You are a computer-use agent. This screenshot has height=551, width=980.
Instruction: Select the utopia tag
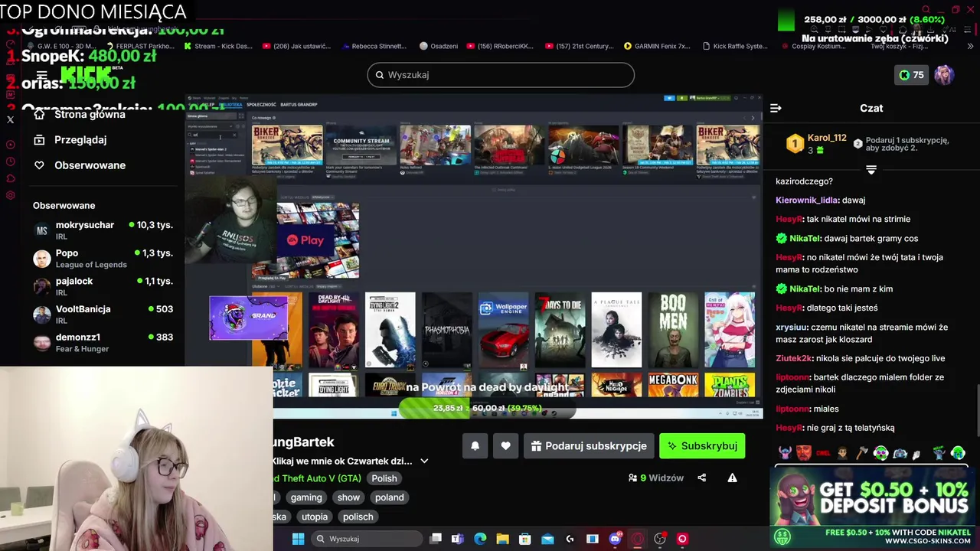[314, 517]
